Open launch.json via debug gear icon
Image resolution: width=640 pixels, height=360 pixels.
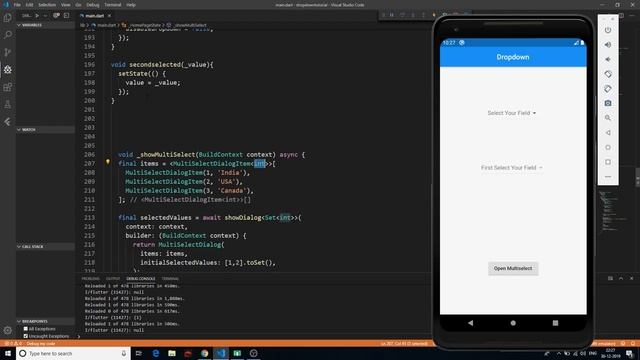(x=56, y=16)
